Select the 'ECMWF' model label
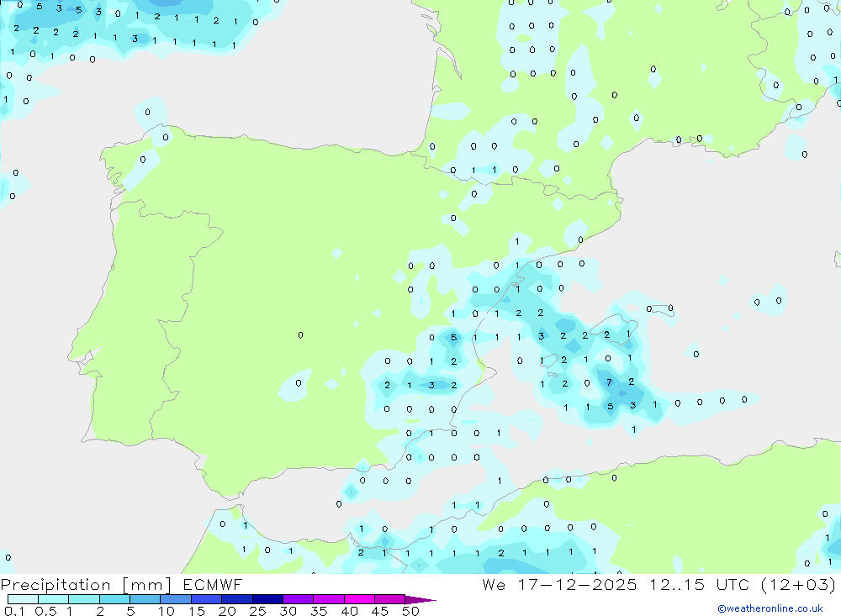 pos(213,584)
